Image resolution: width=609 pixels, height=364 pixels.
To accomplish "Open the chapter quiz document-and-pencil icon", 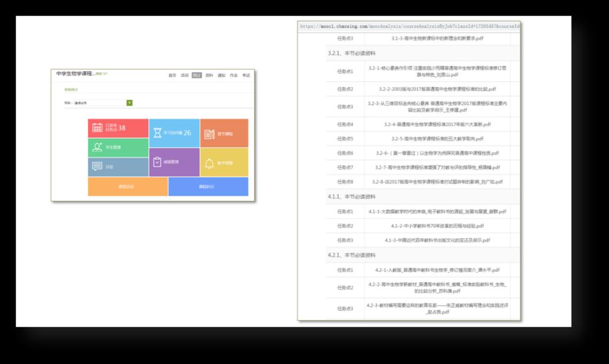I will (209, 133).
